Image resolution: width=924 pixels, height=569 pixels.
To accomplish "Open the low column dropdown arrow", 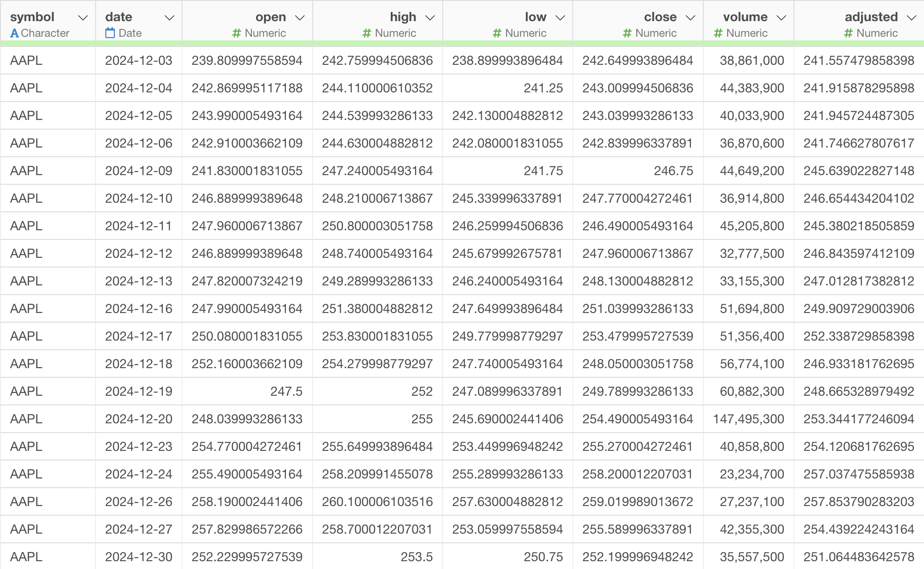I will coord(560,18).
